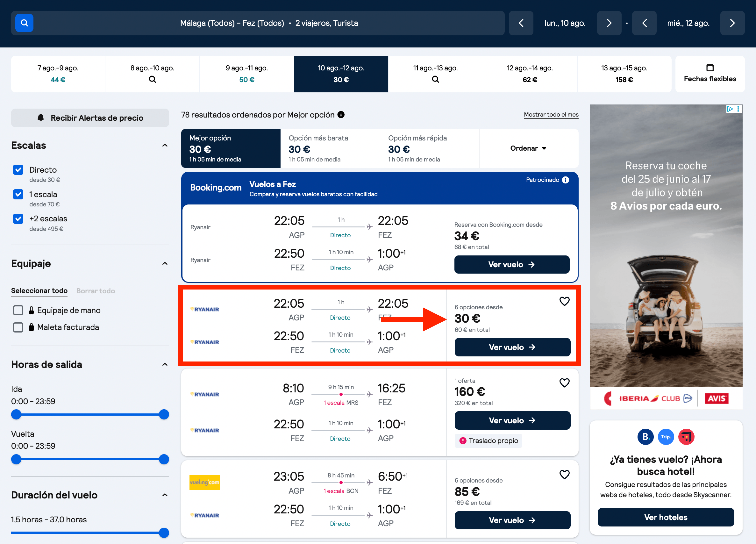Tick the Maleta facturada checkbox
The image size is (756, 544).
(x=18, y=327)
